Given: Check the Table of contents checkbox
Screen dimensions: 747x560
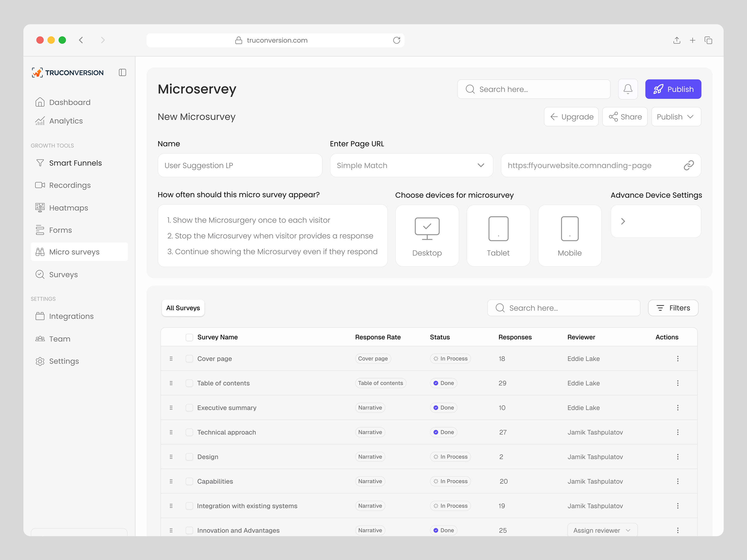Looking at the screenshot, I should click(x=190, y=383).
